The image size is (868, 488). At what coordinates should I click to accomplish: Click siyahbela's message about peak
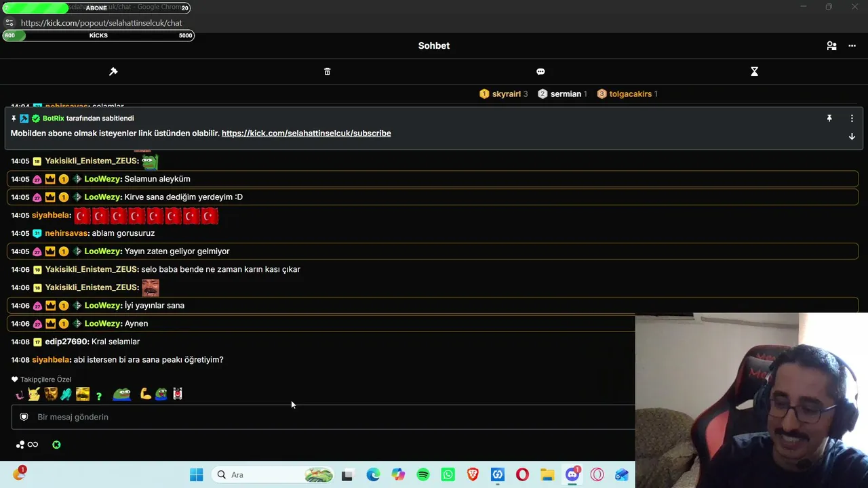coord(149,360)
